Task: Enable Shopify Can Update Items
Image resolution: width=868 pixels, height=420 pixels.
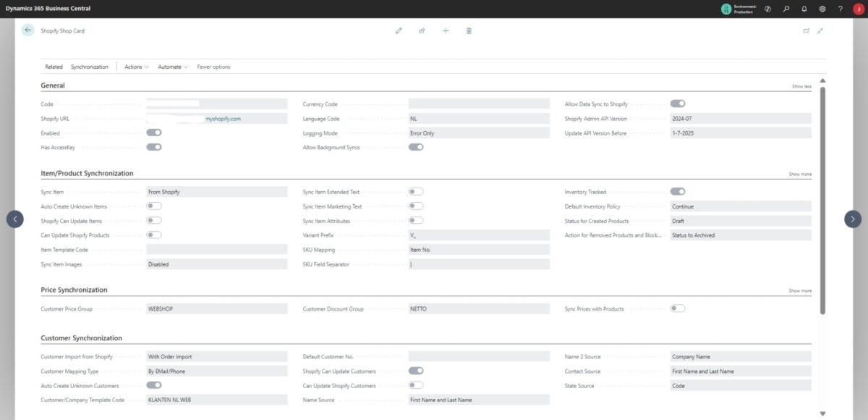Action: 154,220
